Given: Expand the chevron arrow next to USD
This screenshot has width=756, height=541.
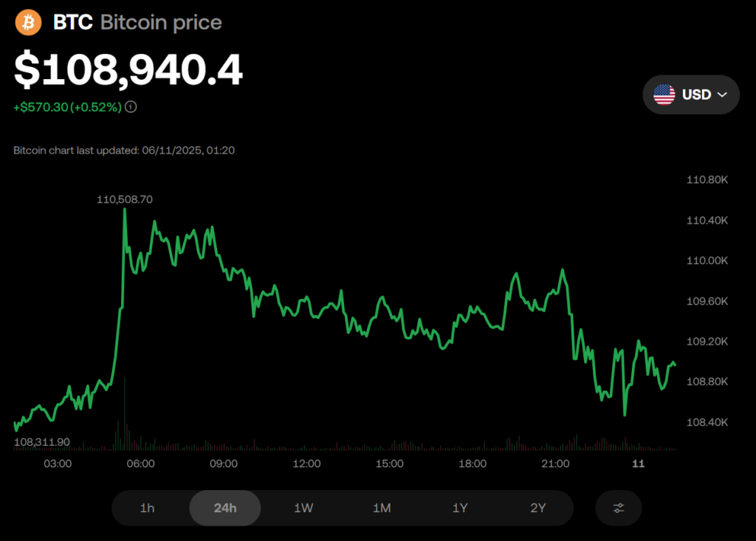Looking at the screenshot, I should coord(723,94).
